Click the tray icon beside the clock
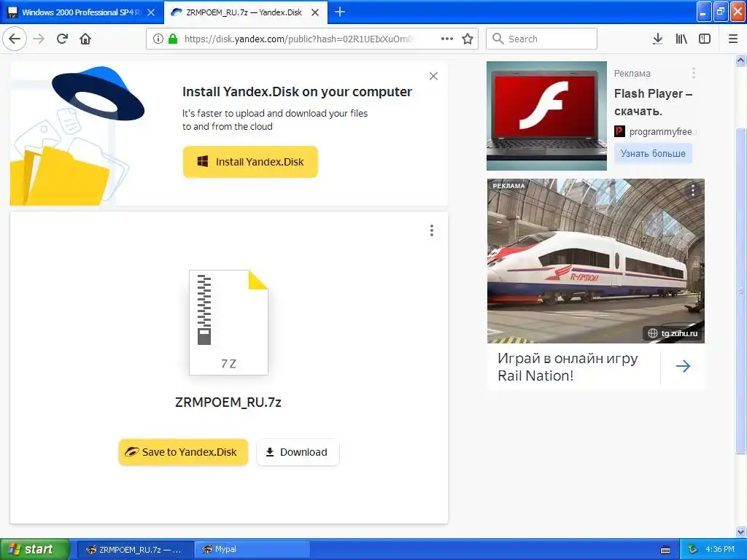This screenshot has width=747, height=560. (x=693, y=550)
